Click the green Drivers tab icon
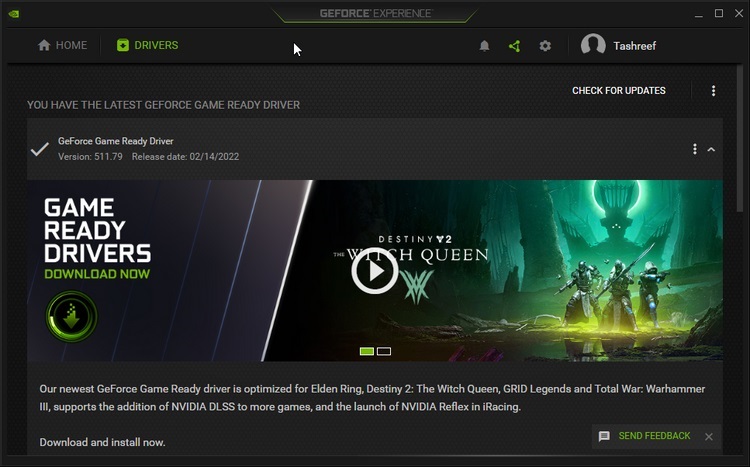The height and width of the screenshot is (467, 750). pos(123,45)
